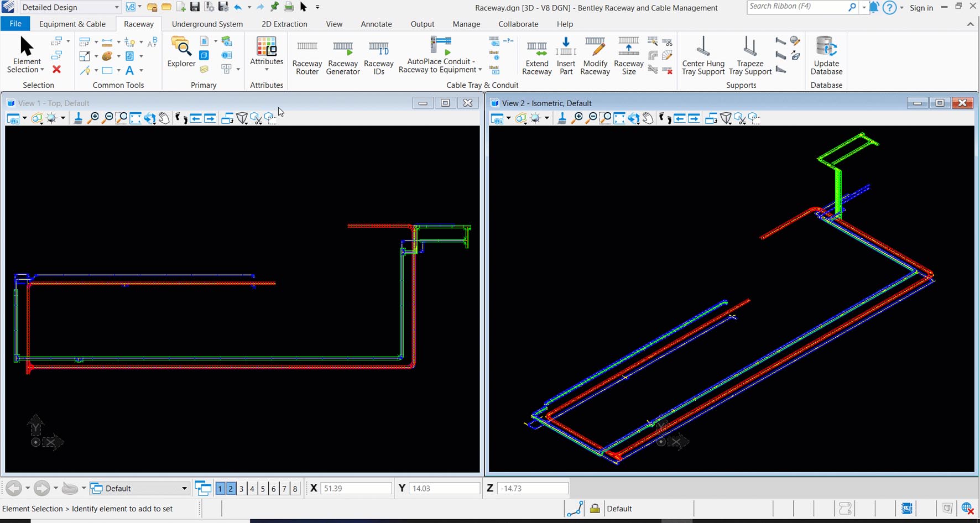This screenshot has width=980, height=523.
Task: Open the Explorer panel
Action: (181, 53)
